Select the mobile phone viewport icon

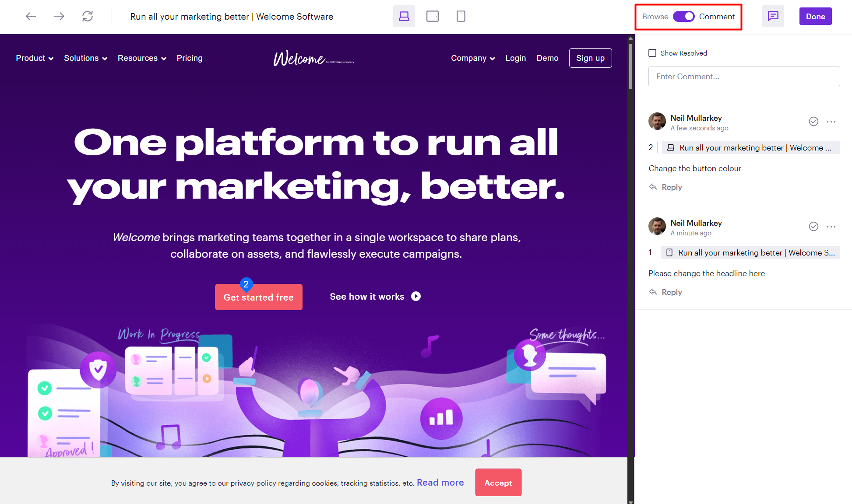[x=461, y=17]
